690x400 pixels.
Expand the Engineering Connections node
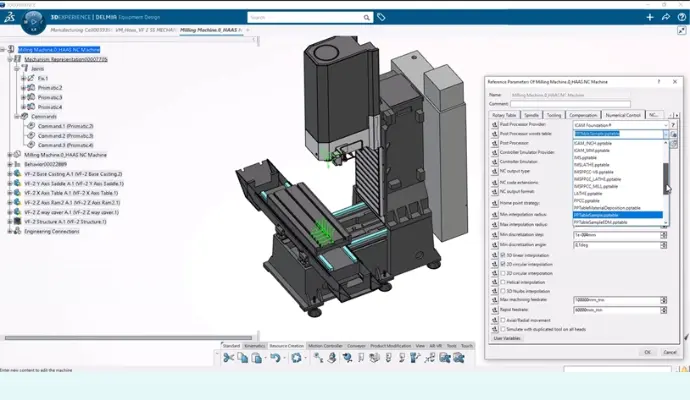[10, 231]
